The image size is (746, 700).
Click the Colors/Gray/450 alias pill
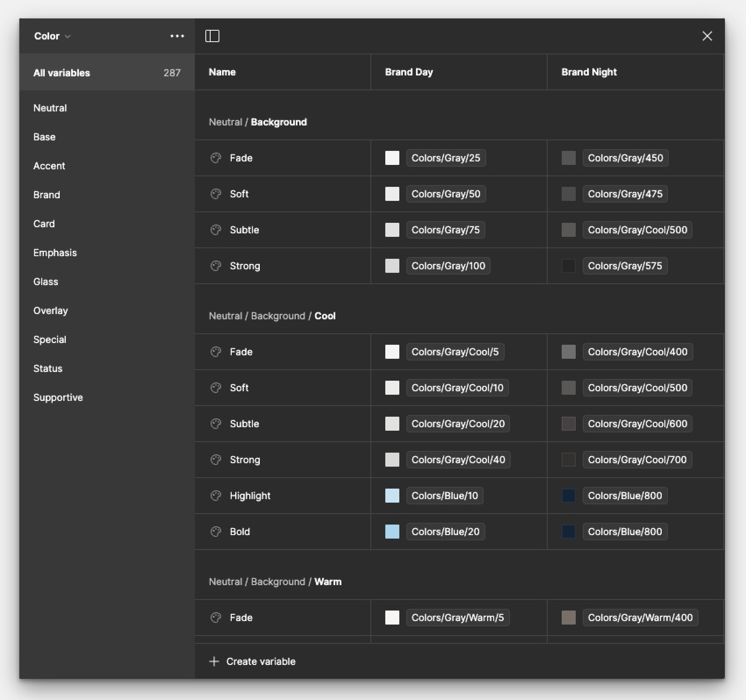tap(625, 158)
